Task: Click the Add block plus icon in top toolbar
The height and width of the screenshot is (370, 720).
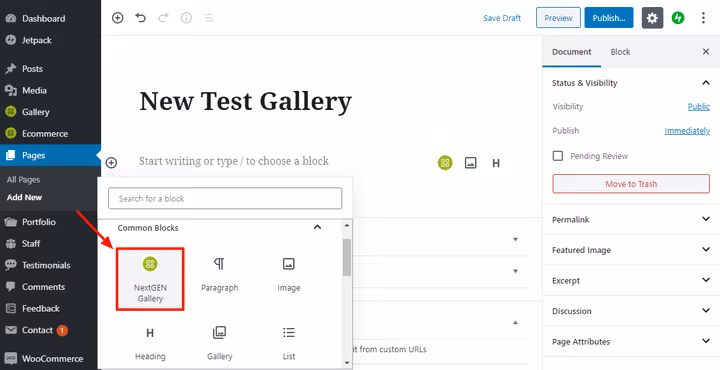Action: pyautogui.click(x=118, y=18)
